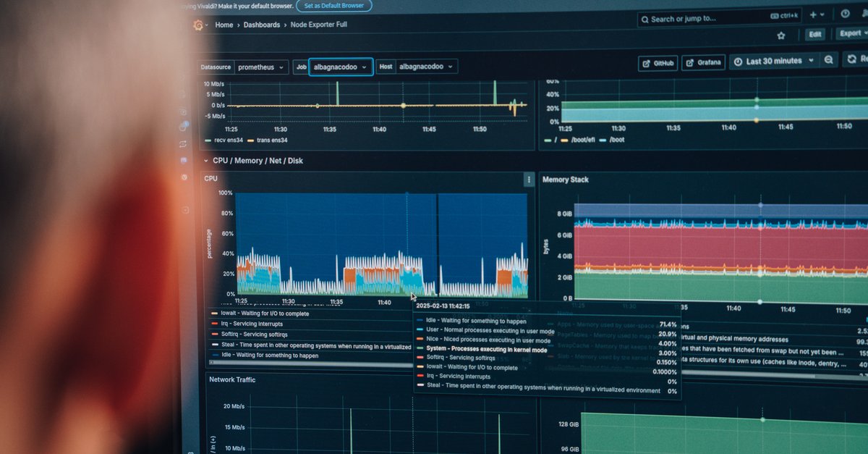Click the plus icon to add new

tap(814, 14)
